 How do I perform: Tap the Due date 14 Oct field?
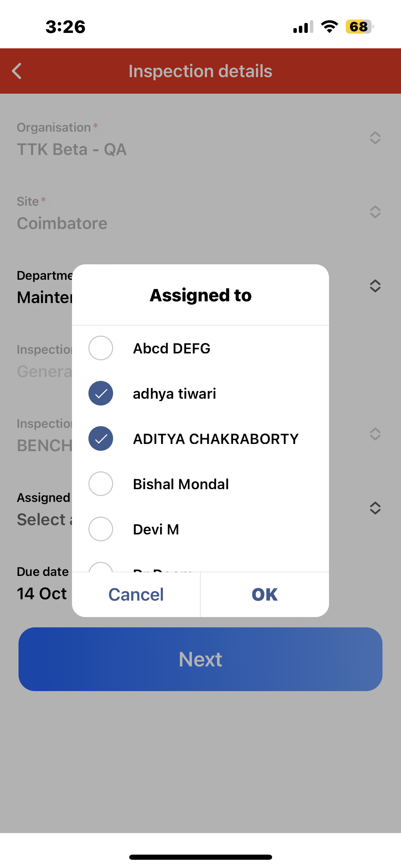pyautogui.click(x=42, y=593)
